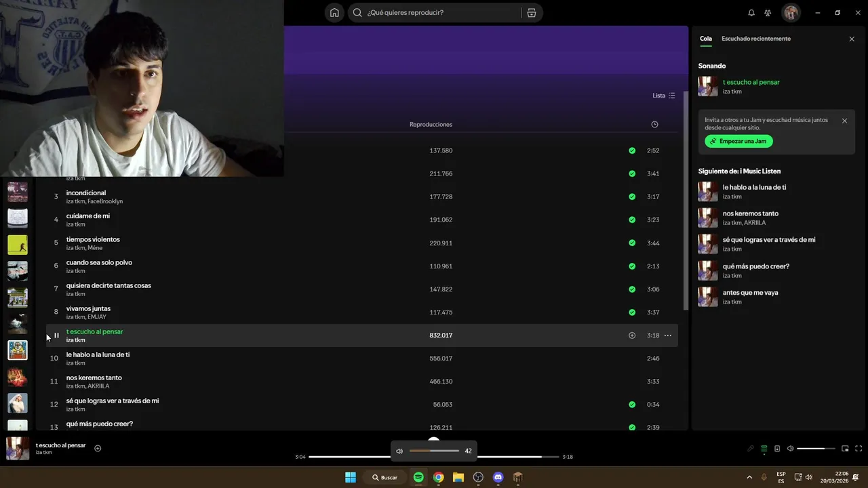Open the profile avatar menu

click(x=791, y=12)
